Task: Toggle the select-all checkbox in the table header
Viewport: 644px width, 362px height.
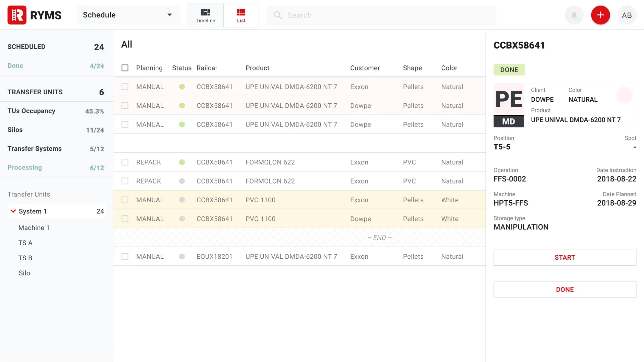Action: tap(125, 67)
